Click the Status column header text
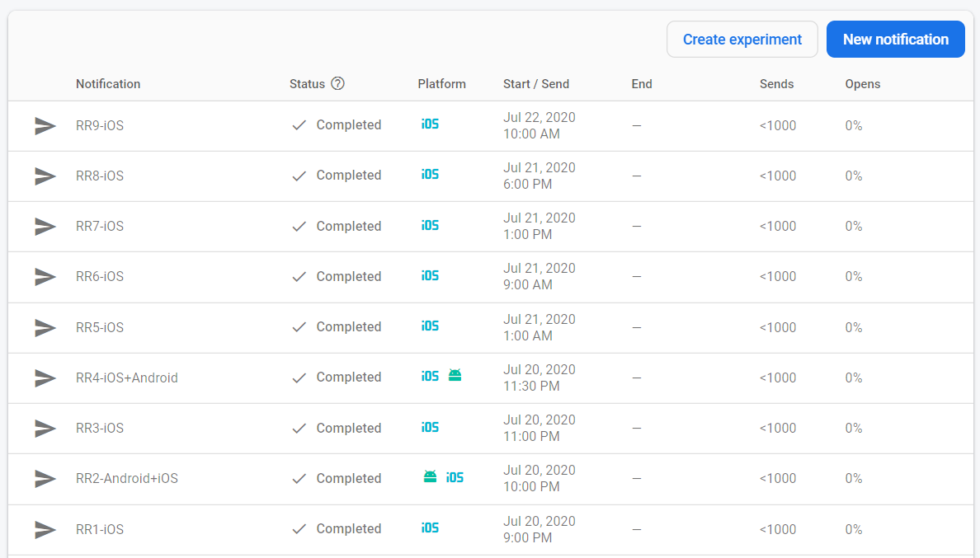This screenshot has width=980, height=558. [307, 83]
